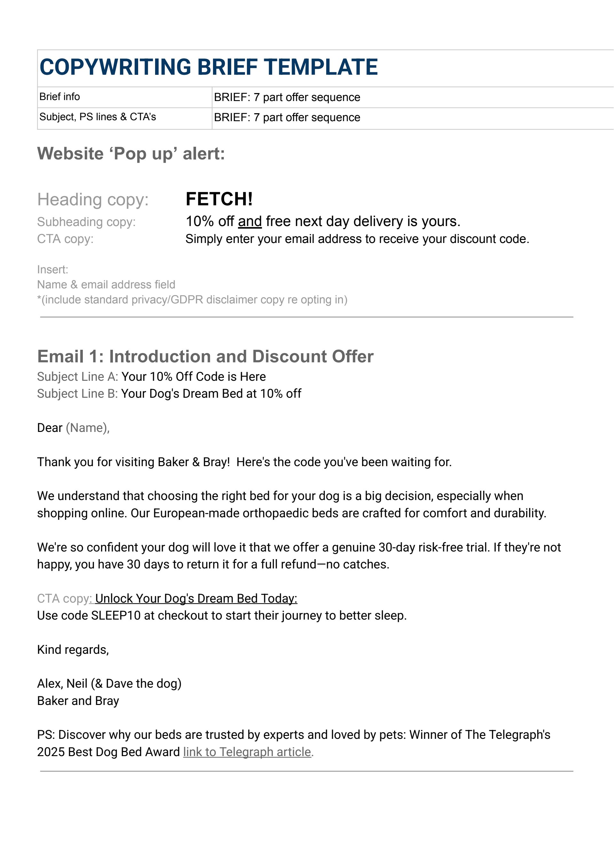Viewport: 614px width, 868px height.
Task: Click the 'Email 1: Introduction and Discount Offer' heading
Action: click(205, 356)
